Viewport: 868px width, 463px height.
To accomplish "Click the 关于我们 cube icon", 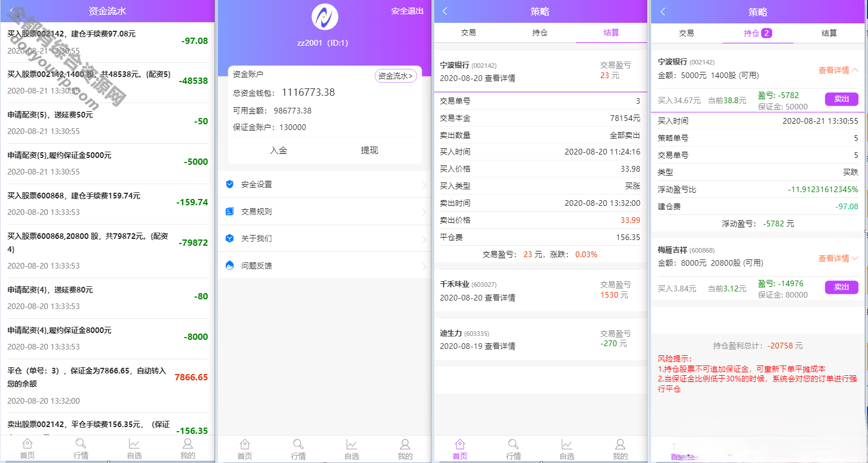I will (229, 238).
